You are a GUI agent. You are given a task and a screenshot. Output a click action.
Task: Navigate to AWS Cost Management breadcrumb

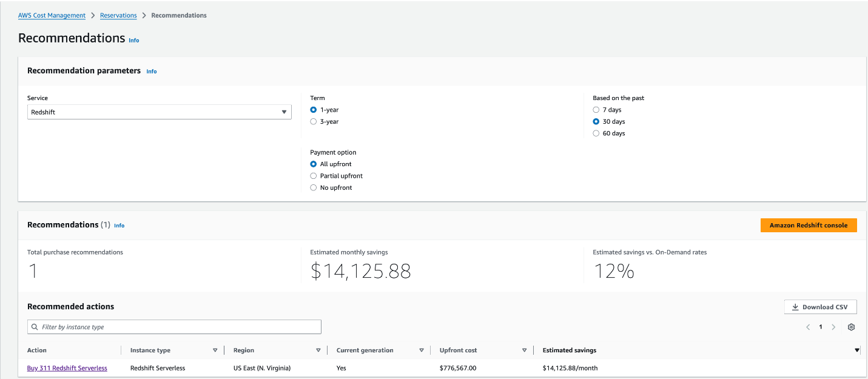52,15
